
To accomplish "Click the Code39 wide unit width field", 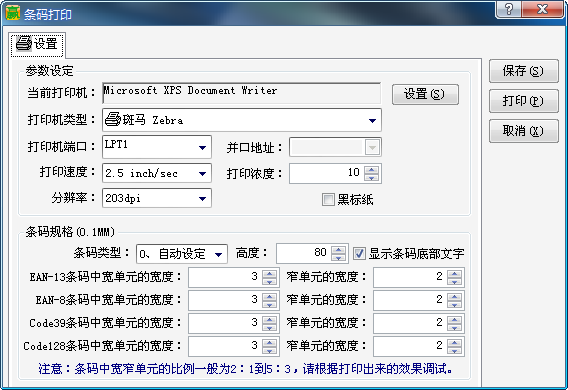I will click(225, 323).
